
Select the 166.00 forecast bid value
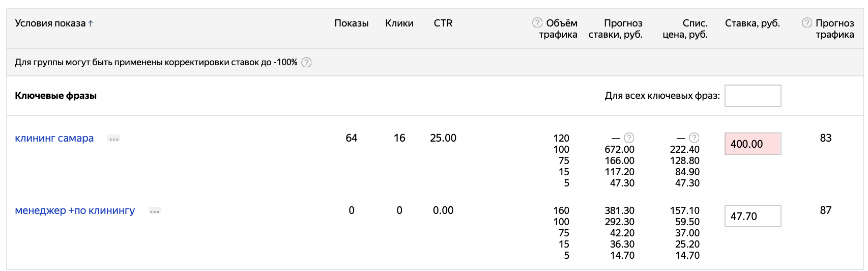[619, 160]
